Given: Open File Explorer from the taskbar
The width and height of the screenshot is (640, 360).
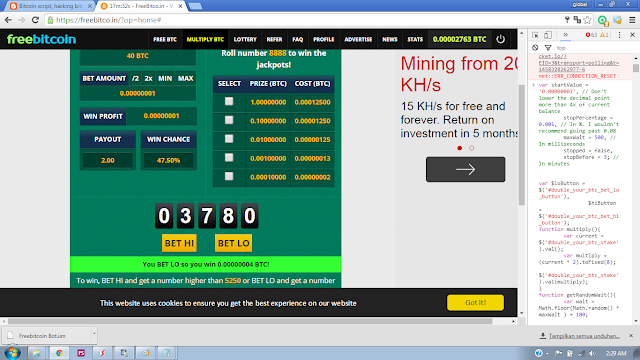Looking at the screenshot, I should [36, 353].
